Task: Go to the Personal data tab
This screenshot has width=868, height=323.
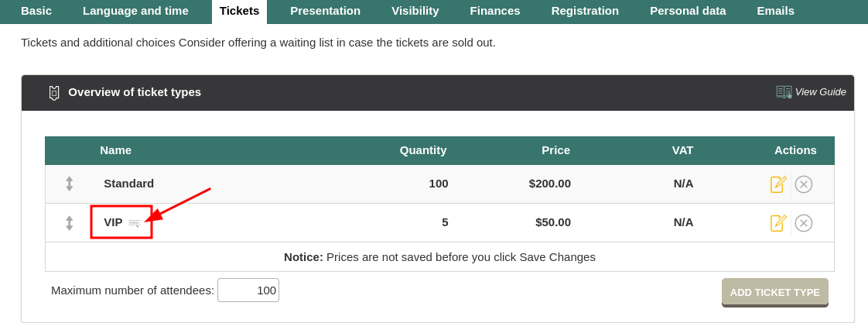Action: point(688,11)
